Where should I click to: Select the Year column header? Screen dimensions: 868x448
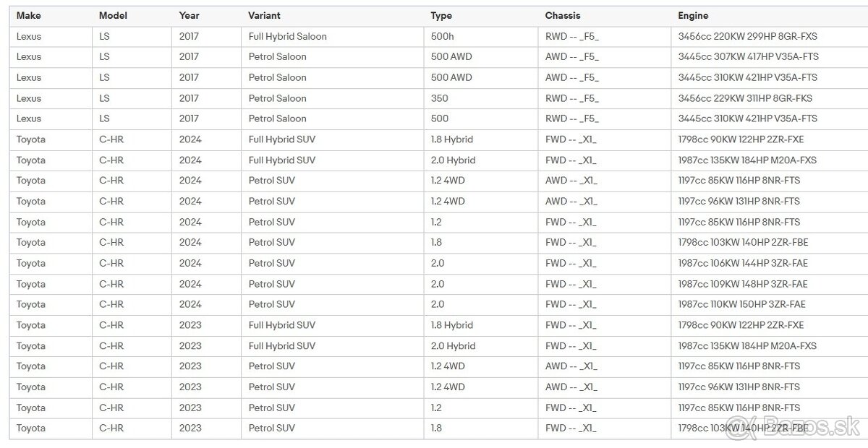pos(190,15)
